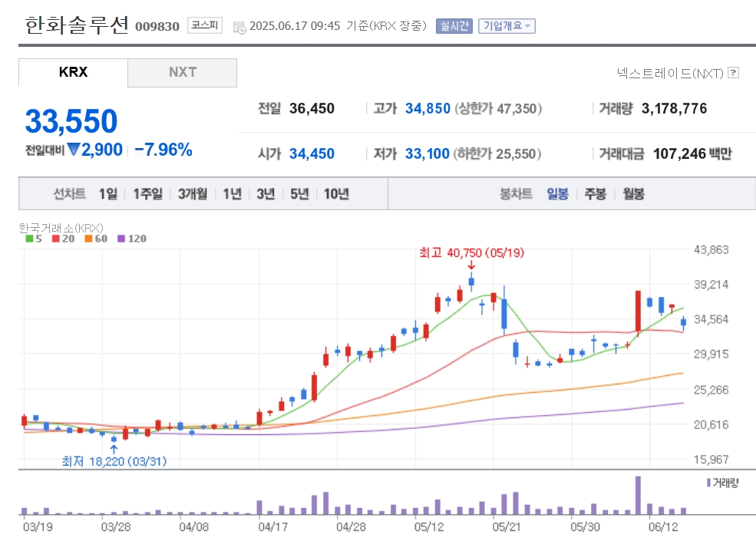Click the 실시간 real-time button
Viewport: 756px width, 544px height.
pyautogui.click(x=454, y=26)
